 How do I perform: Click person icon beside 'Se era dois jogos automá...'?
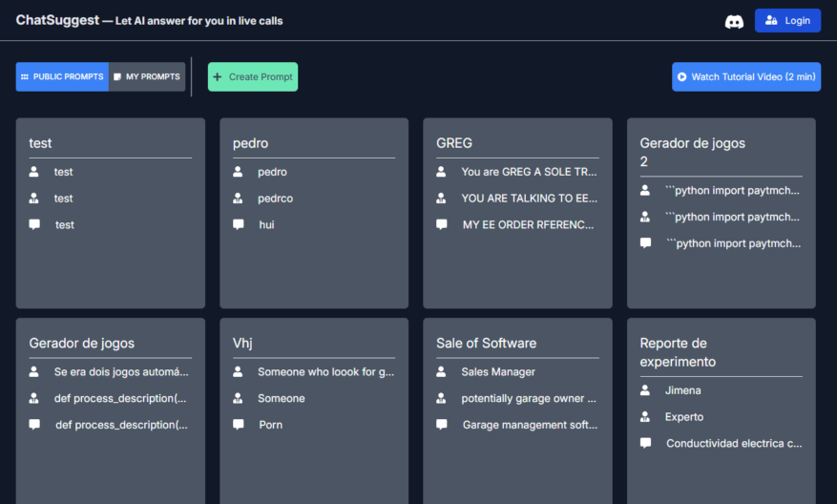click(33, 371)
